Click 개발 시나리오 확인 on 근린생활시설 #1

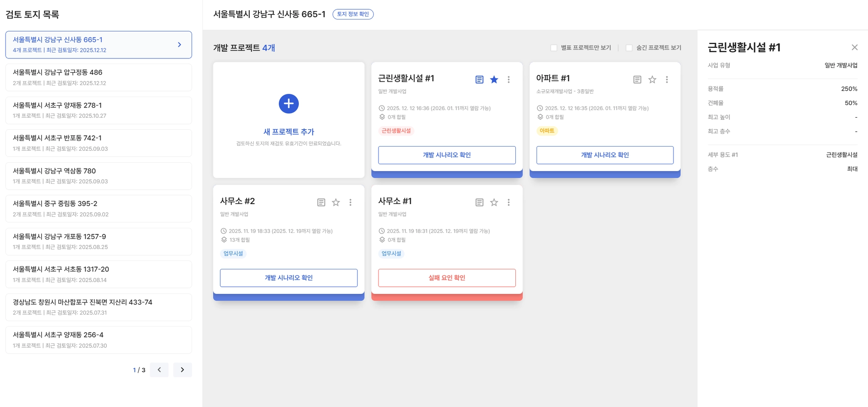pyautogui.click(x=447, y=155)
